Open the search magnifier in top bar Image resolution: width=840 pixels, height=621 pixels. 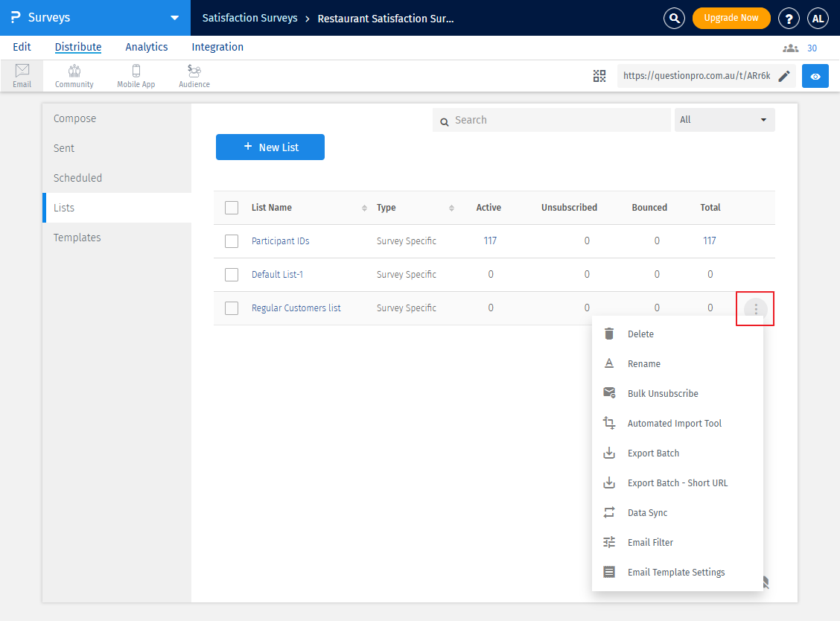(674, 19)
